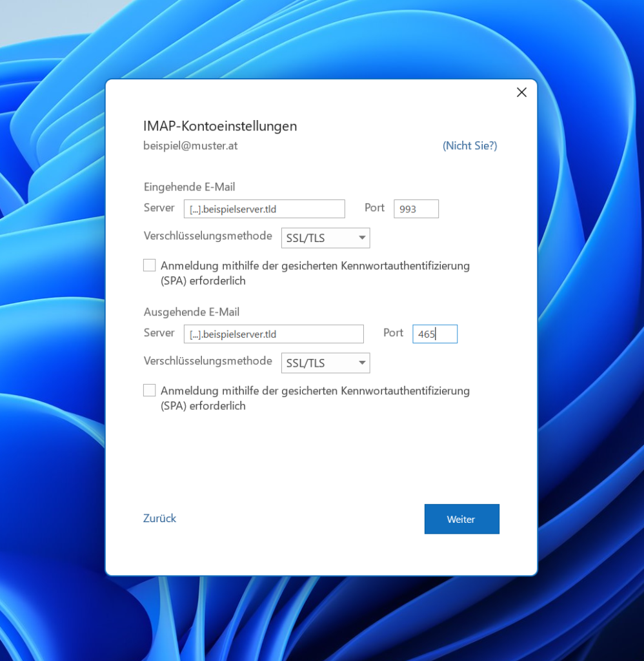Click the Port field showing 465
The width and height of the screenshot is (644, 661).
click(x=434, y=334)
